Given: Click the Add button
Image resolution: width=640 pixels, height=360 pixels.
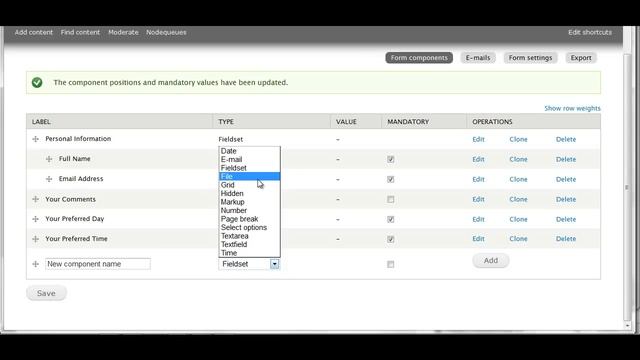Looking at the screenshot, I should point(491,260).
